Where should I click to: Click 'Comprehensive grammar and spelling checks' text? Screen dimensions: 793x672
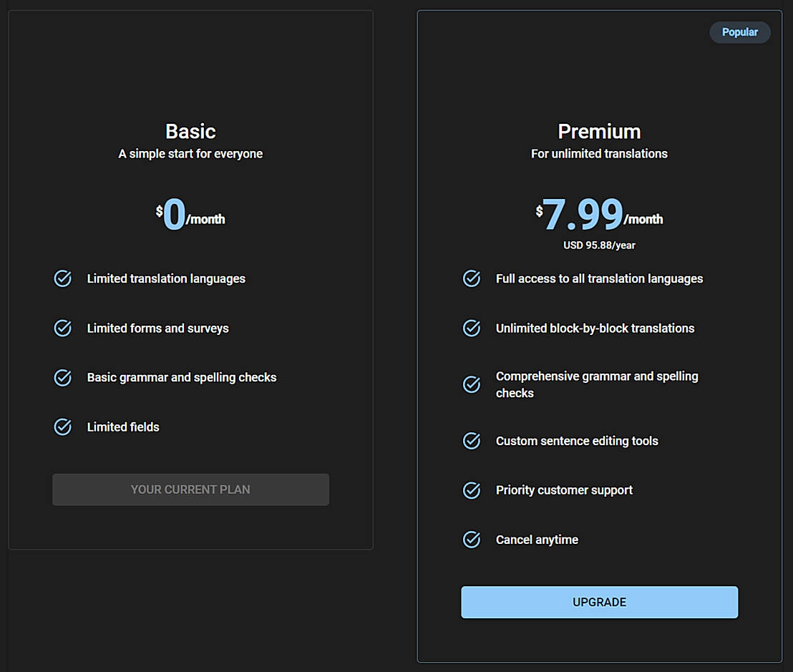[597, 384]
